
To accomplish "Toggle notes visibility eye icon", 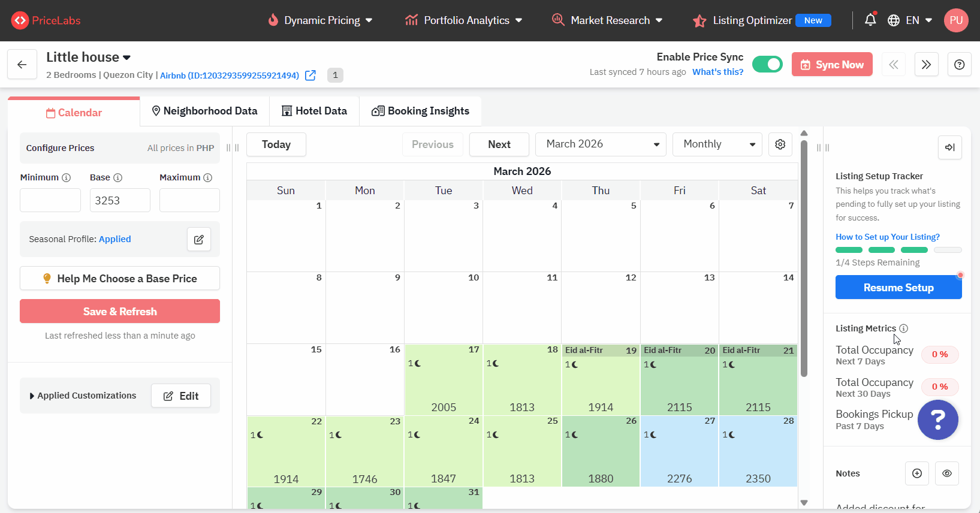I will tap(946, 473).
